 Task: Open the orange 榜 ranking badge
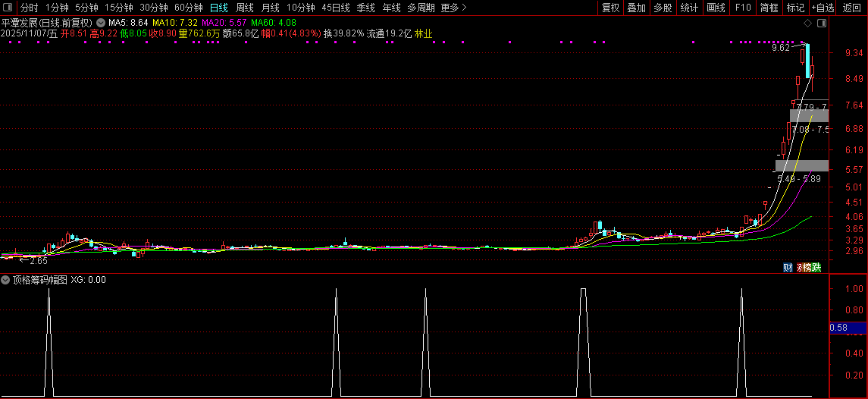808,268
